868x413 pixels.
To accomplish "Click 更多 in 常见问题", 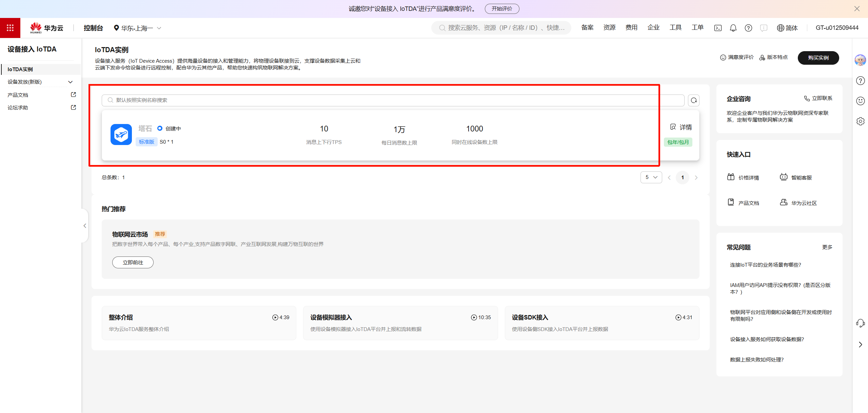I will [x=827, y=247].
